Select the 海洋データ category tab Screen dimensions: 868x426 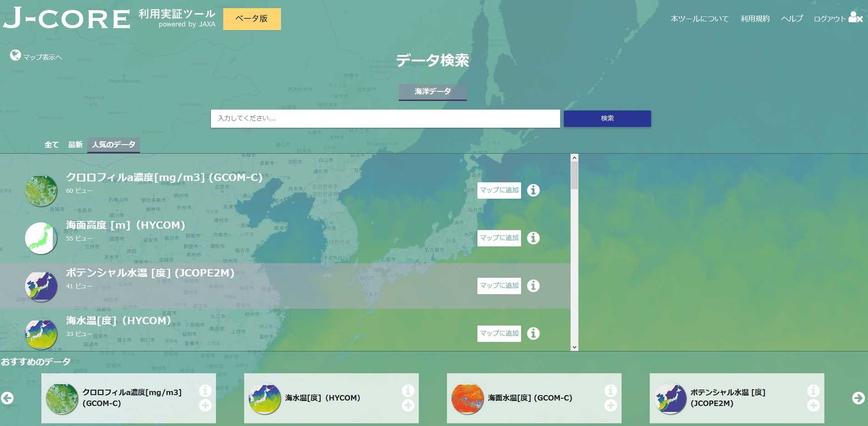pos(433,92)
